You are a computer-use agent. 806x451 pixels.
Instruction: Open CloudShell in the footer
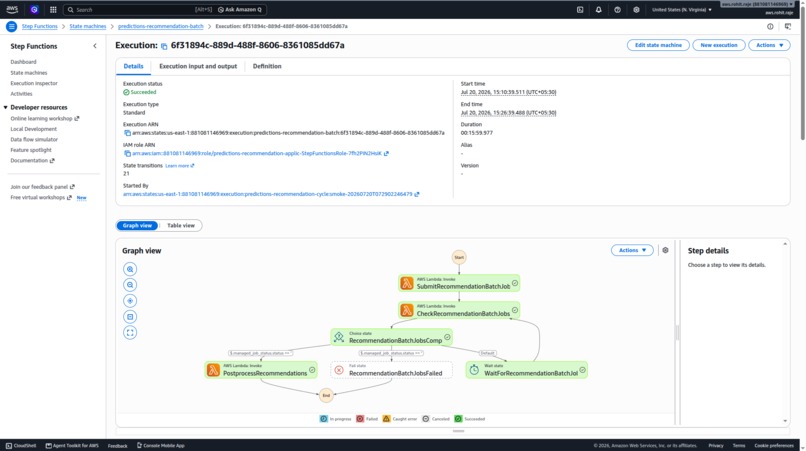(21, 445)
